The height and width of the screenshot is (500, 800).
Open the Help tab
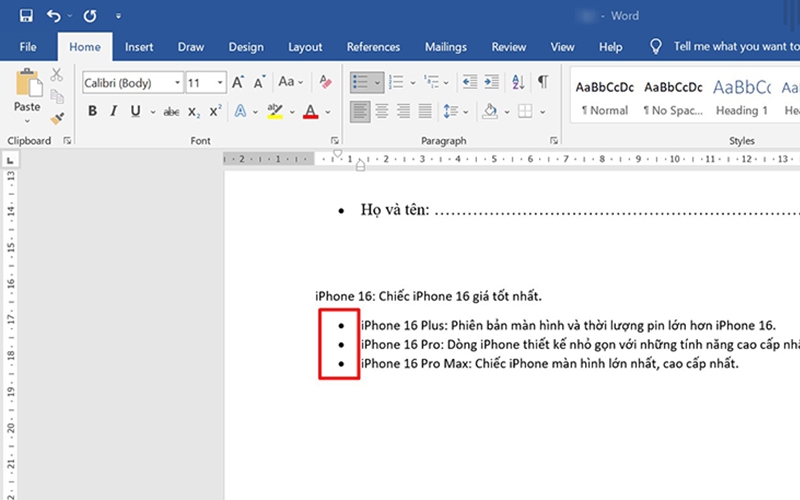[610, 47]
